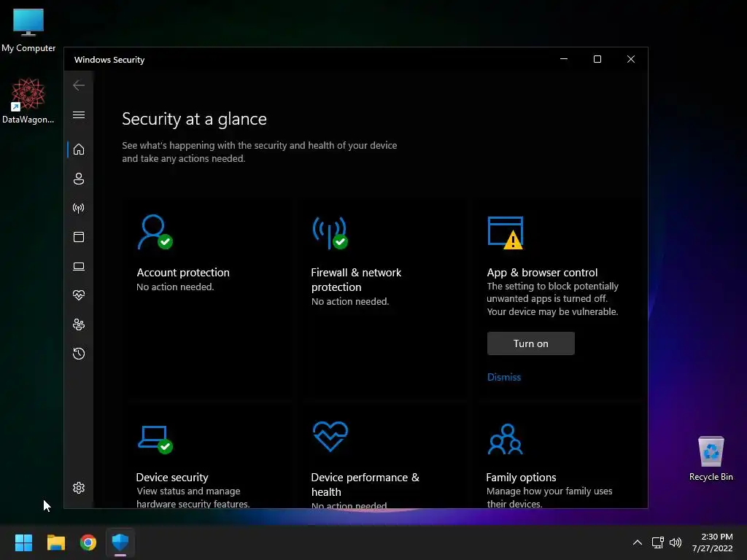Viewport: 747px width, 560px height.
Task: Open the Family options heading
Action: click(x=521, y=477)
